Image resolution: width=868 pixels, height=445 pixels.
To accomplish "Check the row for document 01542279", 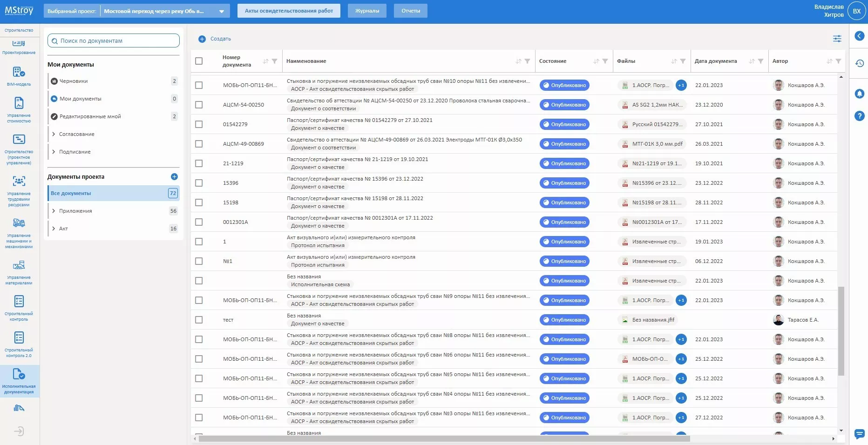I will click(199, 124).
